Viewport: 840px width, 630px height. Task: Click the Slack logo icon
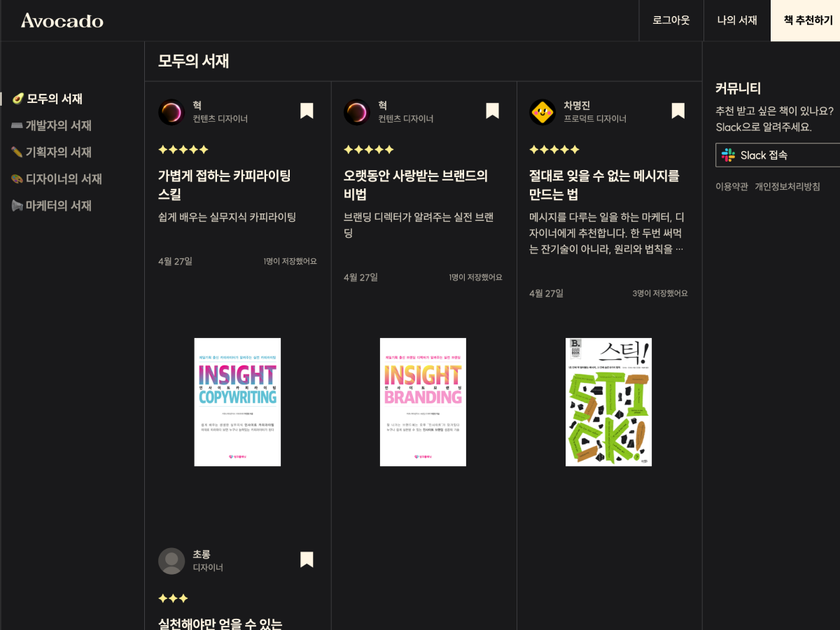(728, 155)
